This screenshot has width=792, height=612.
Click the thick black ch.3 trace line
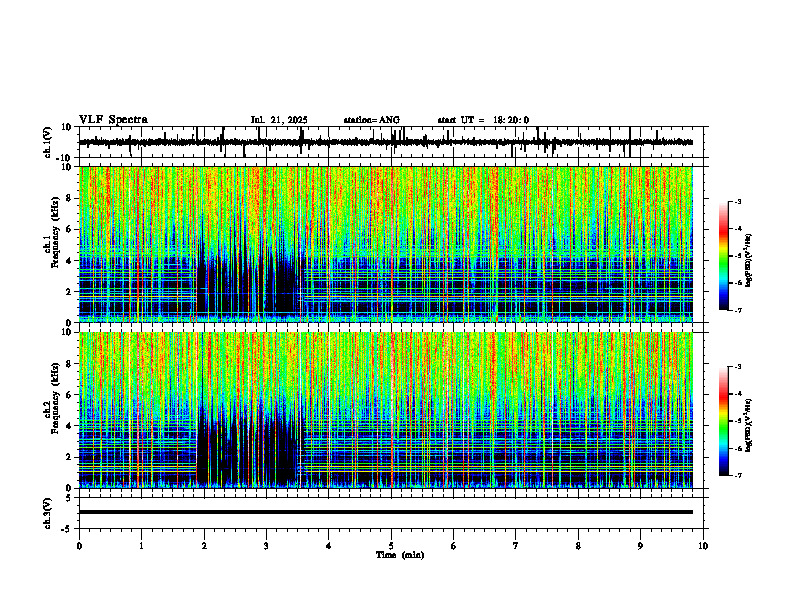click(x=385, y=512)
